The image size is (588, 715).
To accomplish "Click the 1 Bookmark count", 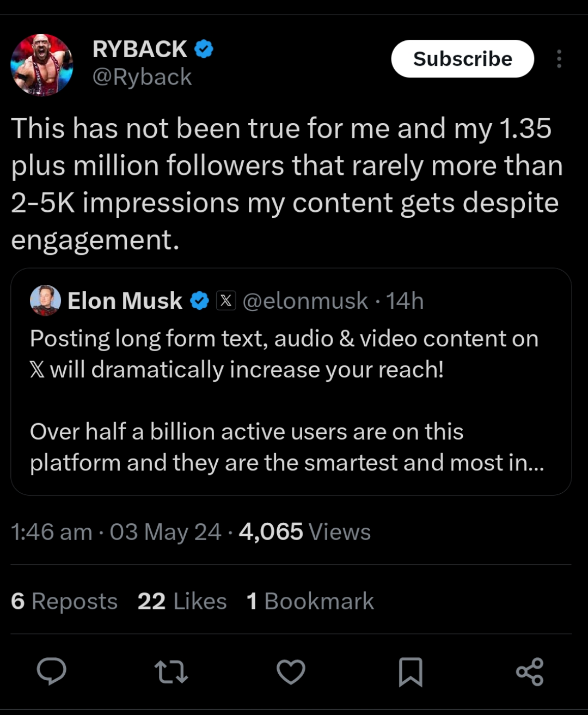I will coord(310,601).
